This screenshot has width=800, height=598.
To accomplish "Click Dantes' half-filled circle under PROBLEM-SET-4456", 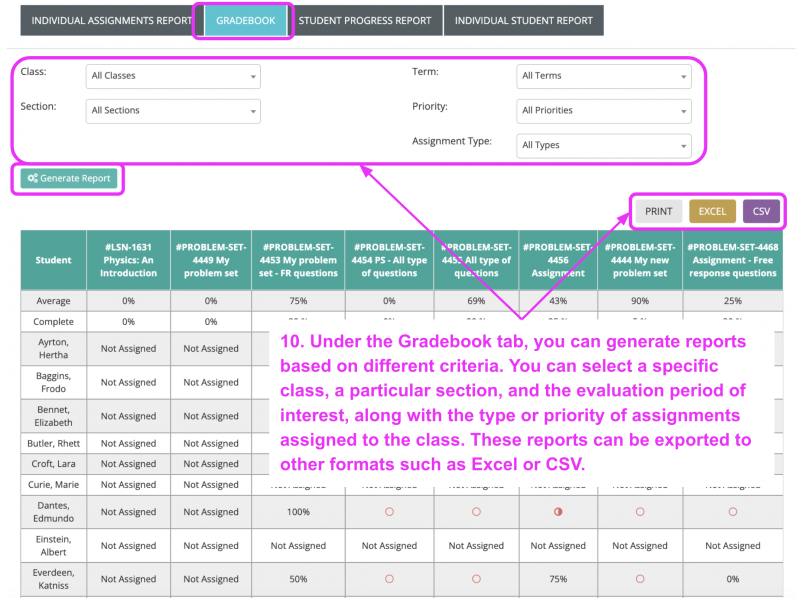I will click(558, 512).
